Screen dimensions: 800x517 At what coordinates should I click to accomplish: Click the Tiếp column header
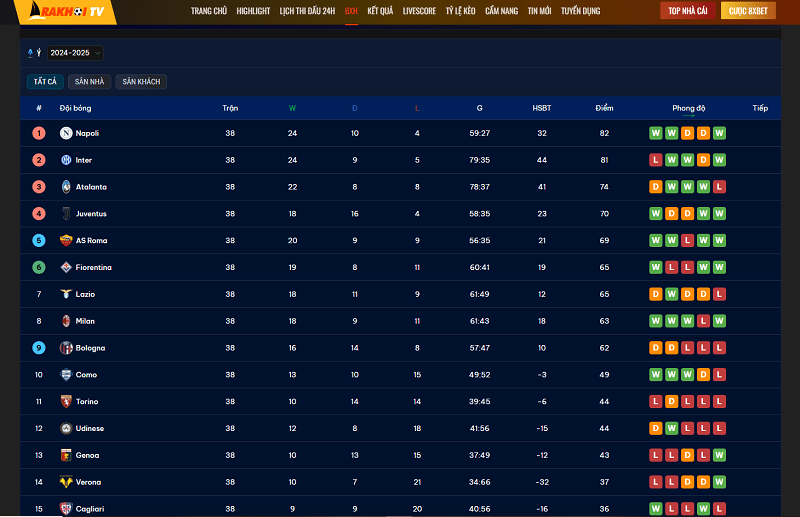coord(760,108)
